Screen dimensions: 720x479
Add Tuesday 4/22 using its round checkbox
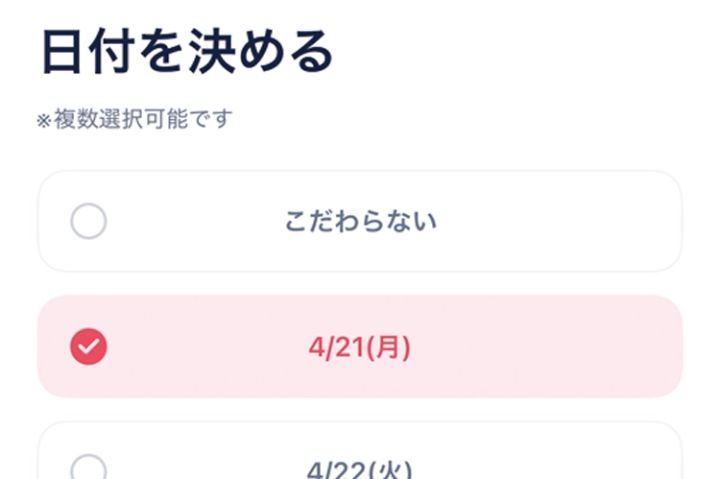point(89,468)
